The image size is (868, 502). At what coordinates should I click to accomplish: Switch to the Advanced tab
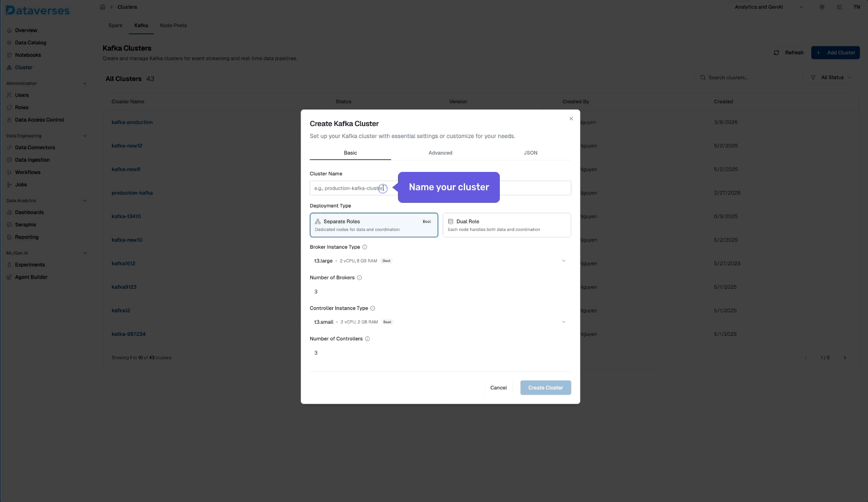coord(440,153)
